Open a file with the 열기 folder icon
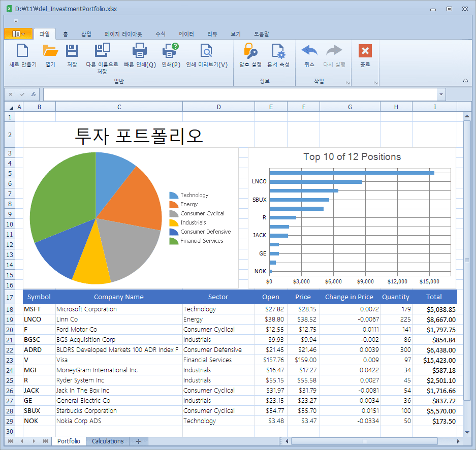This screenshot has width=476, height=450. click(50, 51)
